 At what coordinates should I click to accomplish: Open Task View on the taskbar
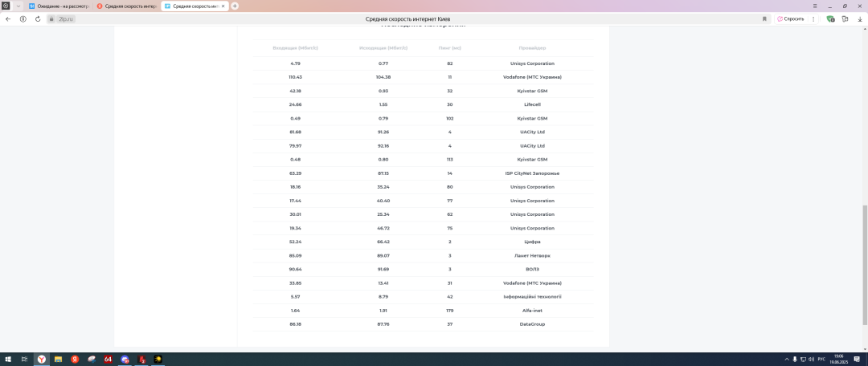coord(24,360)
